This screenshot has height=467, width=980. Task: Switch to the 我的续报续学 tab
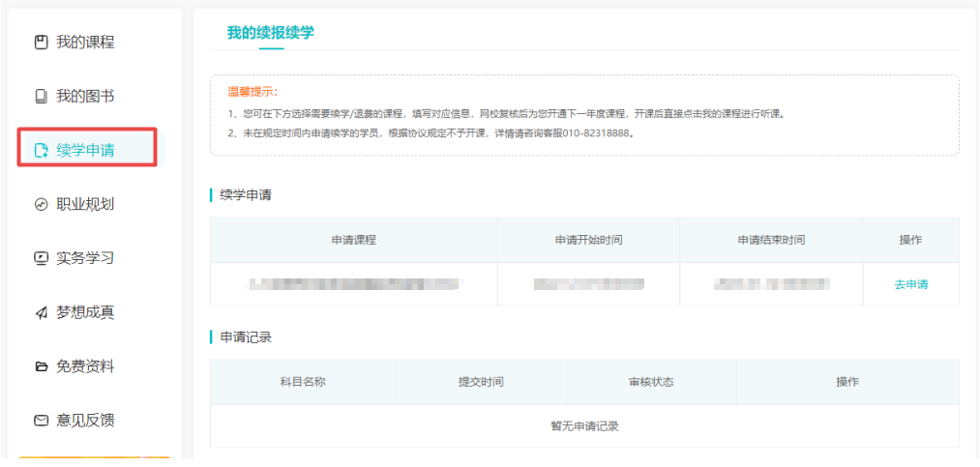(270, 33)
